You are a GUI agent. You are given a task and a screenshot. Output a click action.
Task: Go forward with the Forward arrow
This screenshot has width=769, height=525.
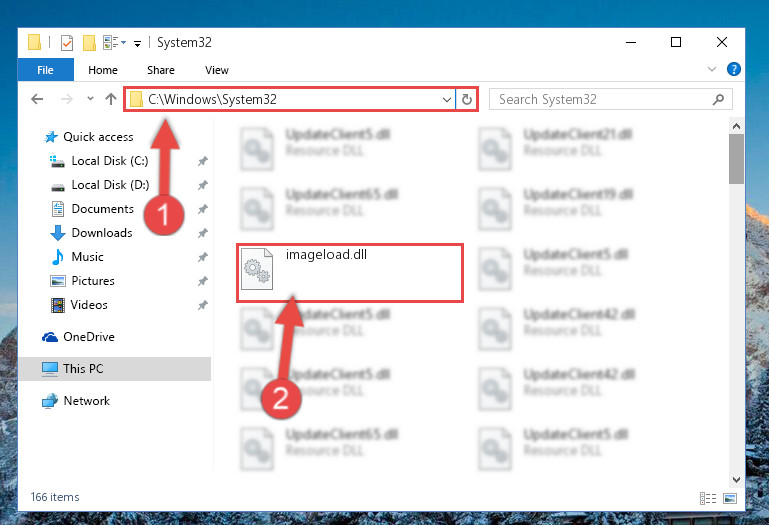[66, 99]
